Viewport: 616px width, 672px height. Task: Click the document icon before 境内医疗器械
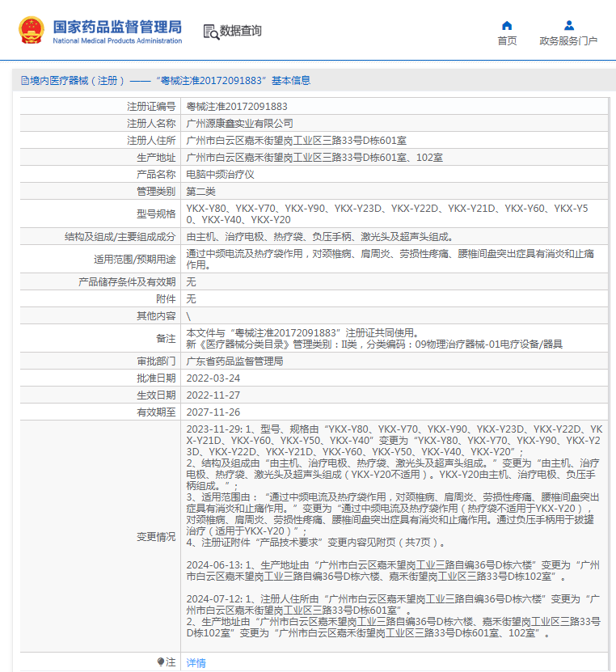click(x=25, y=81)
